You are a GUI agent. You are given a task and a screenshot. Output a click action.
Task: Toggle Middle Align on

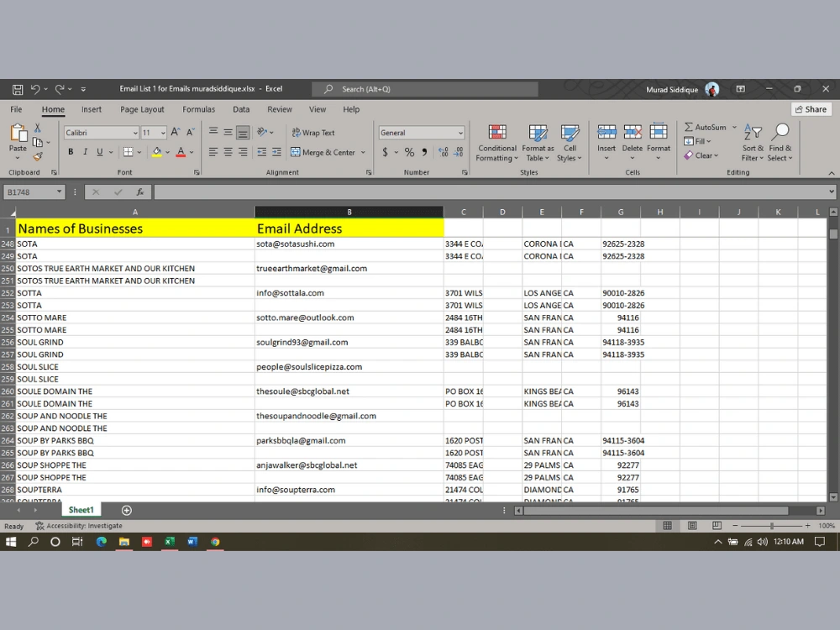click(228, 133)
